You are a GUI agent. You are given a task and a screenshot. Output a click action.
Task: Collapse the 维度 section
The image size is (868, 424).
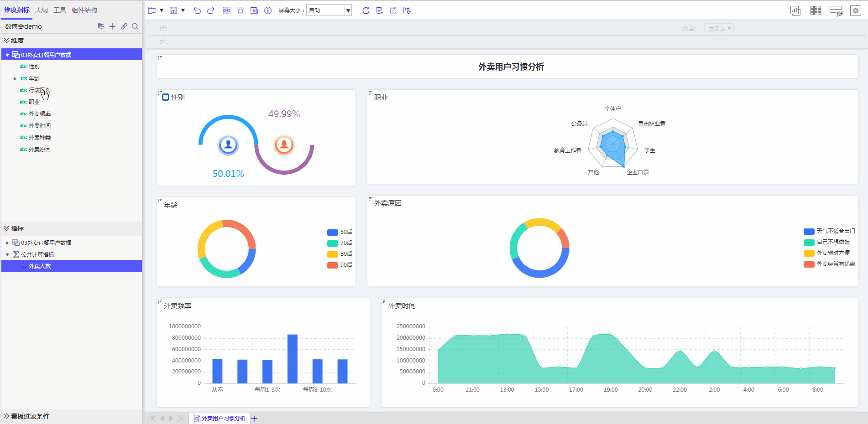(x=7, y=41)
